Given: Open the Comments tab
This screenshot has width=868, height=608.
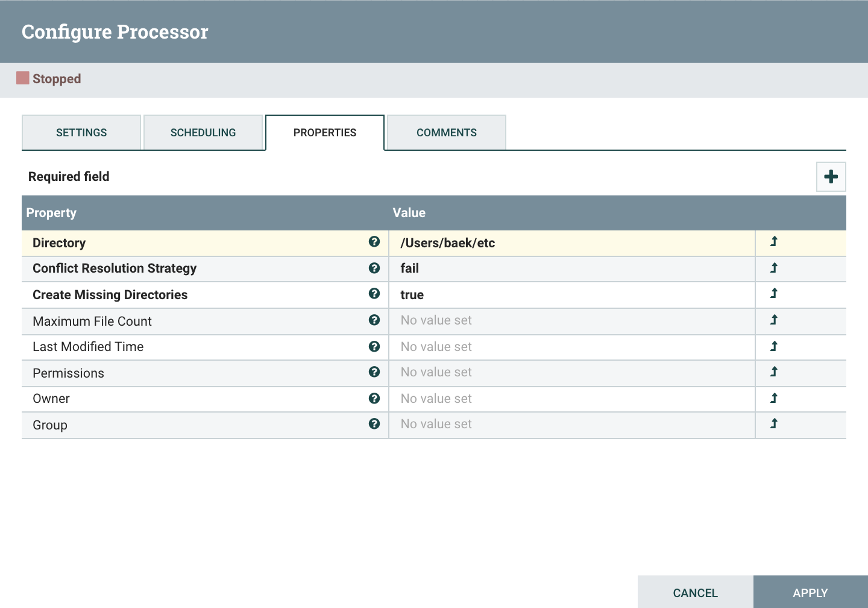Looking at the screenshot, I should click(447, 133).
